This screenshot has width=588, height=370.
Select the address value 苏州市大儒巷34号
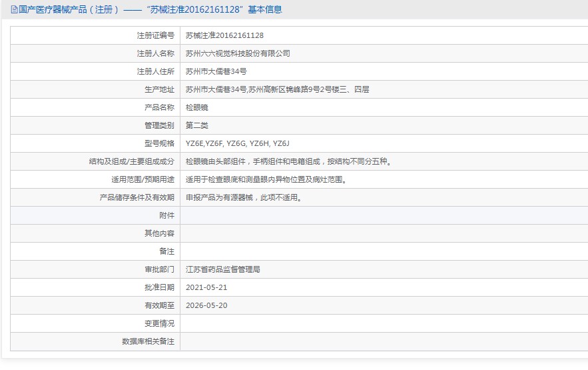(x=216, y=71)
